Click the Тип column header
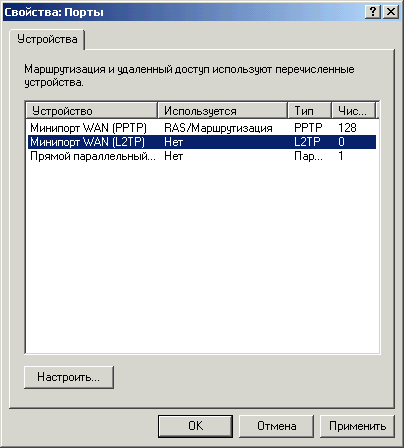Viewport: 404px width, 448px height. pyautogui.click(x=309, y=111)
